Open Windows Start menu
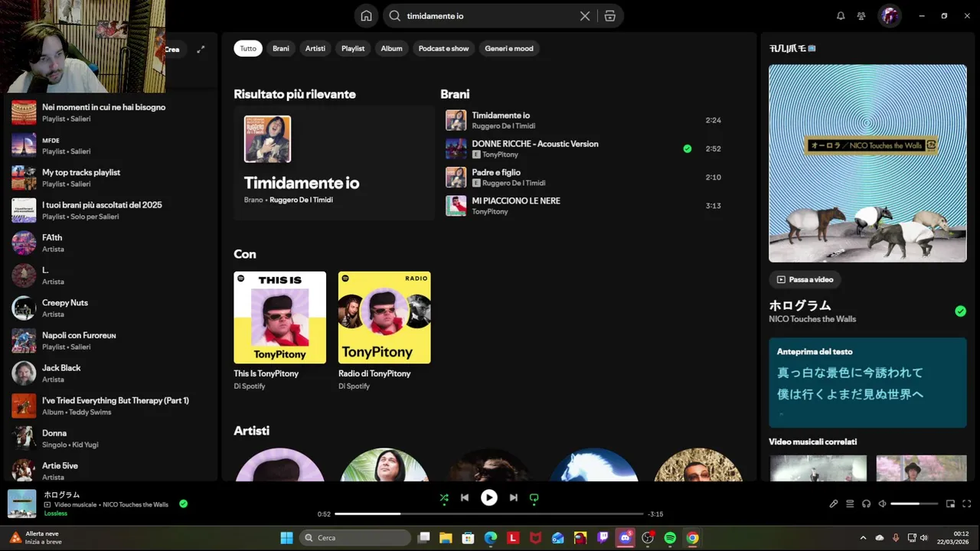The height and width of the screenshot is (551, 980). pos(286,538)
